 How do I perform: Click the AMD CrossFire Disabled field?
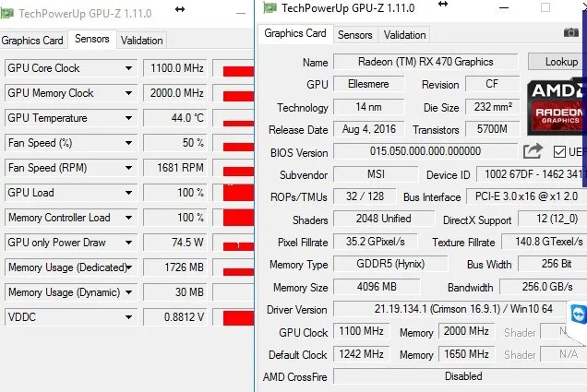click(461, 376)
